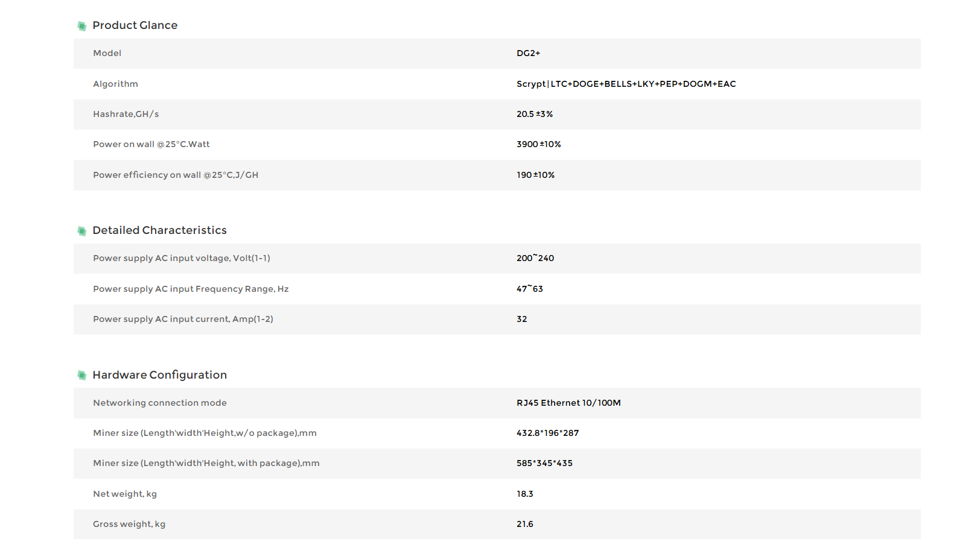Click the Scrypt algorithm coin list
Screen dimensions: 980x539
(x=626, y=84)
